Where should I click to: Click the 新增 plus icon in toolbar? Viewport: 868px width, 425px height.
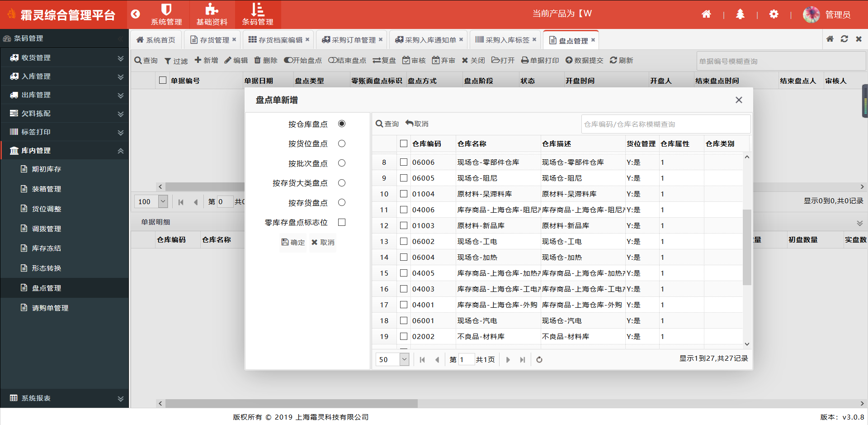coord(198,60)
